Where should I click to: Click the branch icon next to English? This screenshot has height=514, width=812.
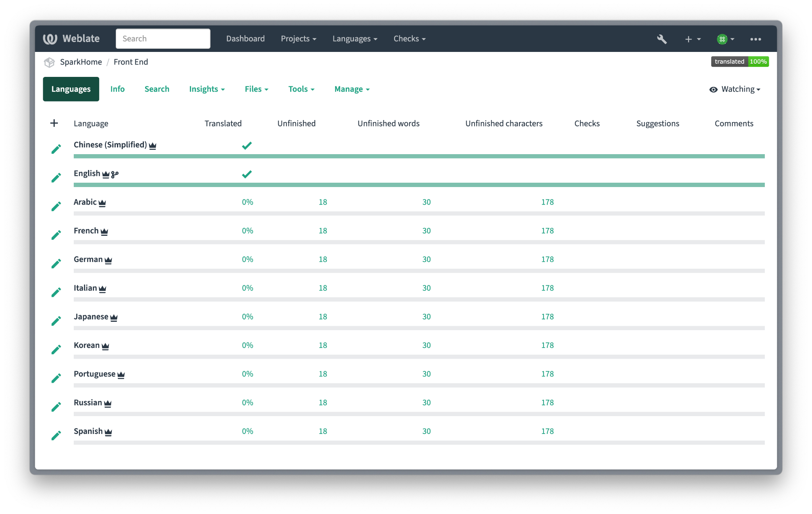pyautogui.click(x=115, y=174)
